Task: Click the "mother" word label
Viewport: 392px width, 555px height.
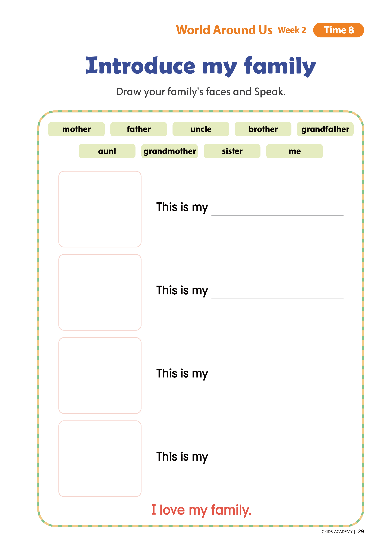Action: coord(76,129)
